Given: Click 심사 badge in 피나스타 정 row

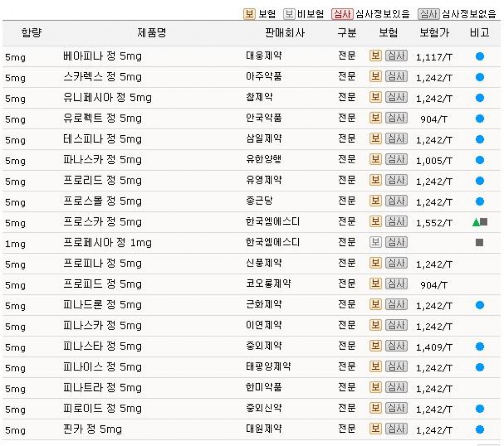Looking at the screenshot, I should pyautogui.click(x=396, y=346).
